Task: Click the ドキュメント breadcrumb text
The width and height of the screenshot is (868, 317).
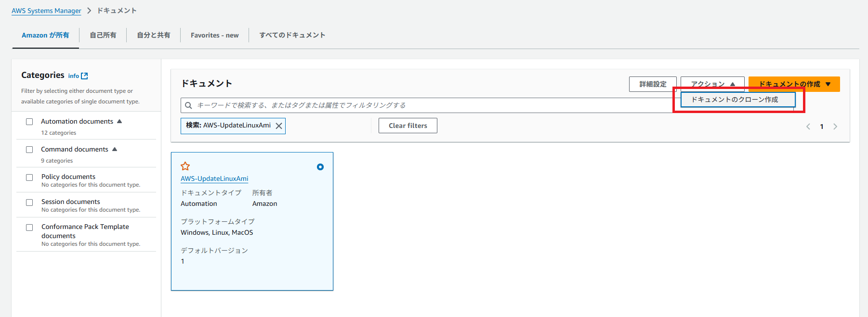Action: tap(117, 11)
